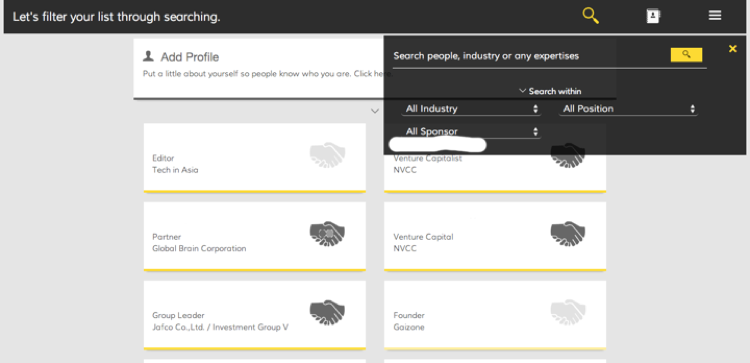Open the Add Profile heading
The height and width of the screenshot is (363, 750).
click(x=189, y=57)
